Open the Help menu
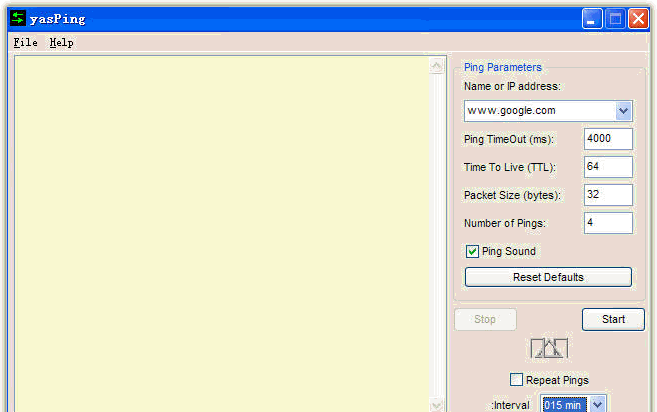Image resolution: width=657 pixels, height=412 pixels. click(x=61, y=43)
